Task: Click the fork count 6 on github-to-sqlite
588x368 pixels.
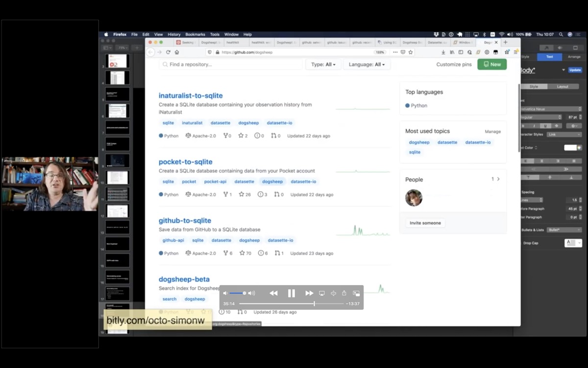Action: coord(228,253)
